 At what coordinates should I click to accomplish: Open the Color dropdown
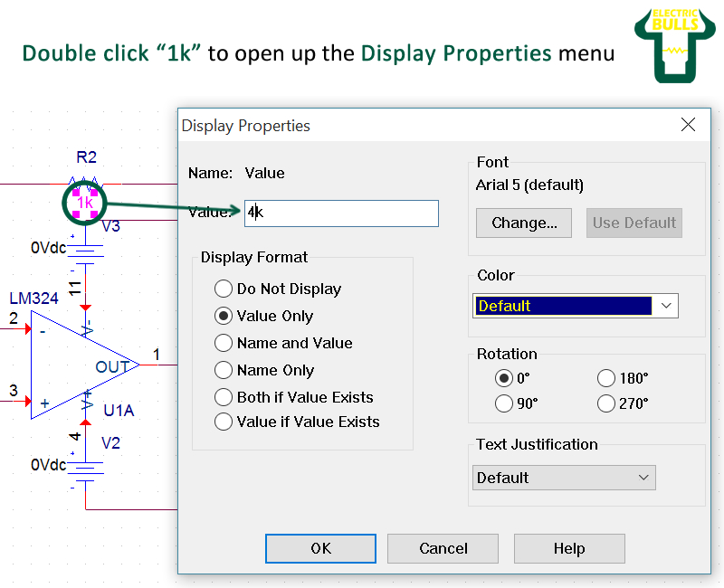pos(667,306)
